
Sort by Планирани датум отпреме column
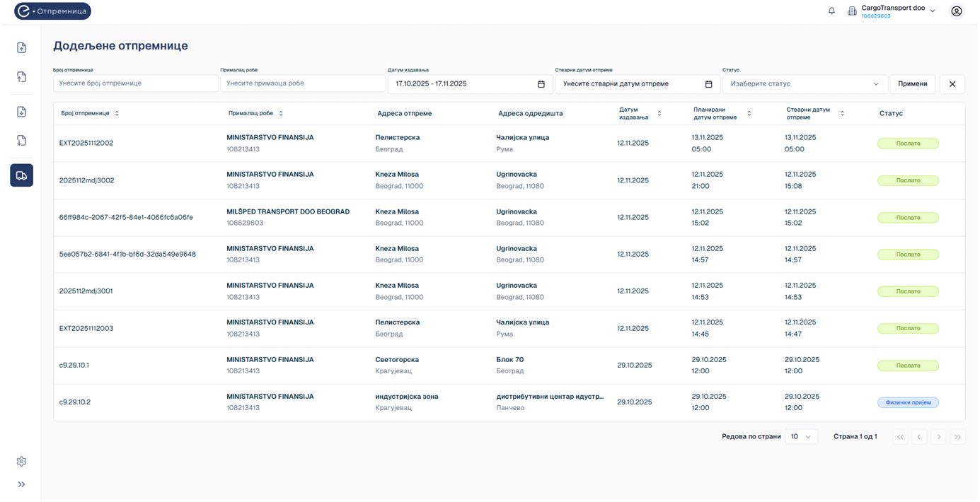coord(749,113)
